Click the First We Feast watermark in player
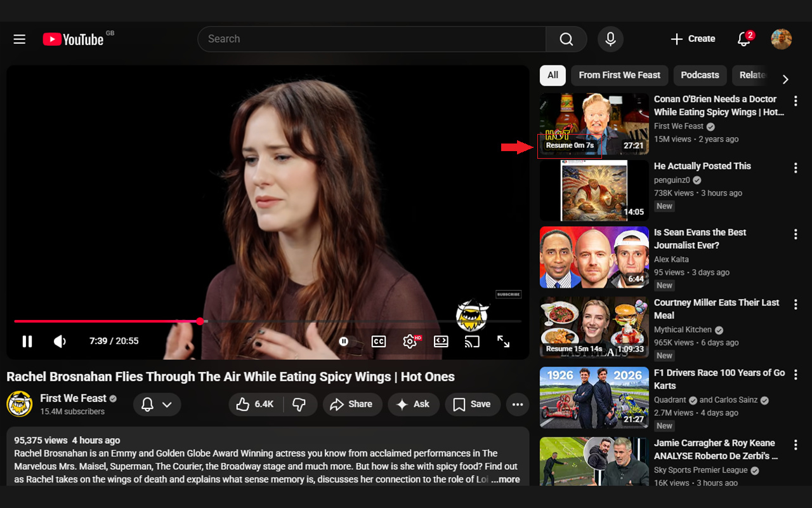Screen dimensions: 812x508 (x=471, y=315)
